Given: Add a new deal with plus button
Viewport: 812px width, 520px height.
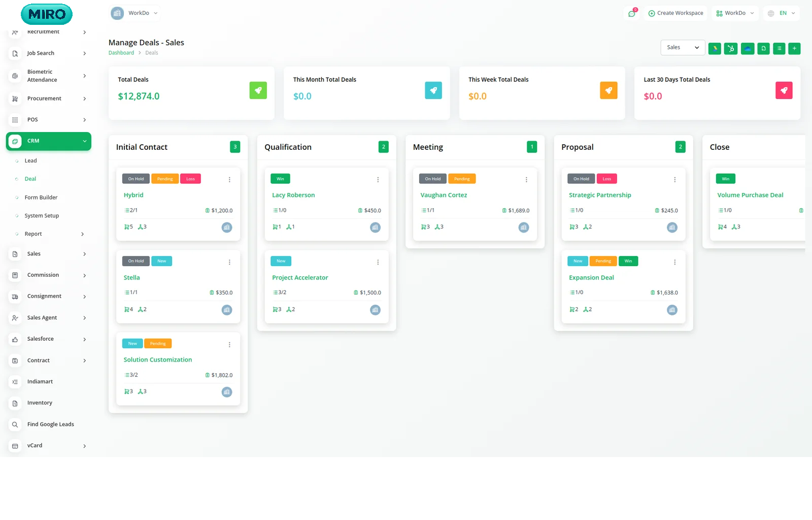Looking at the screenshot, I should coord(795,49).
